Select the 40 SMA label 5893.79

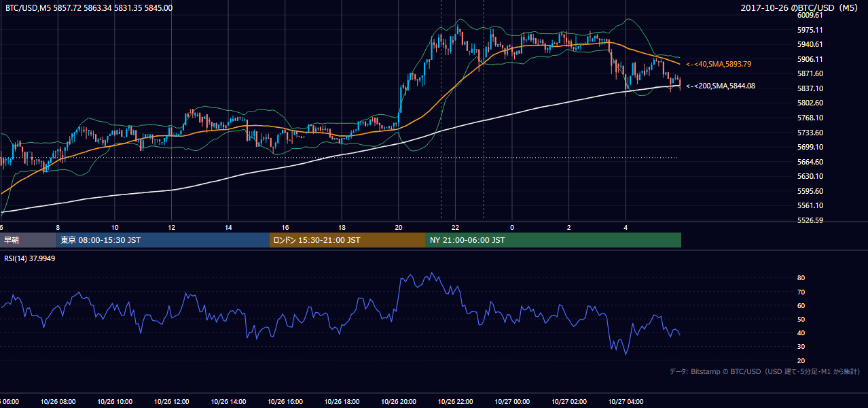pyautogui.click(x=719, y=64)
